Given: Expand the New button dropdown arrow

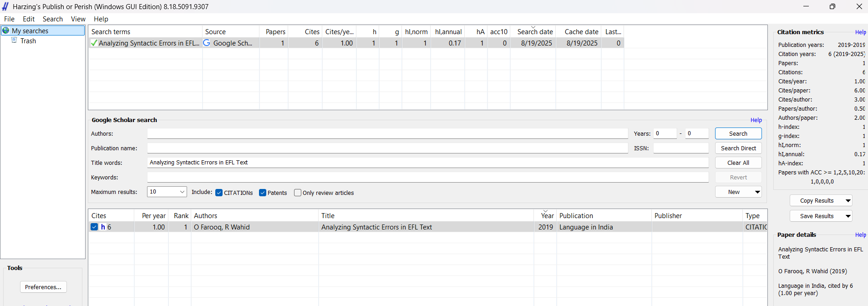Looking at the screenshot, I should (x=757, y=192).
